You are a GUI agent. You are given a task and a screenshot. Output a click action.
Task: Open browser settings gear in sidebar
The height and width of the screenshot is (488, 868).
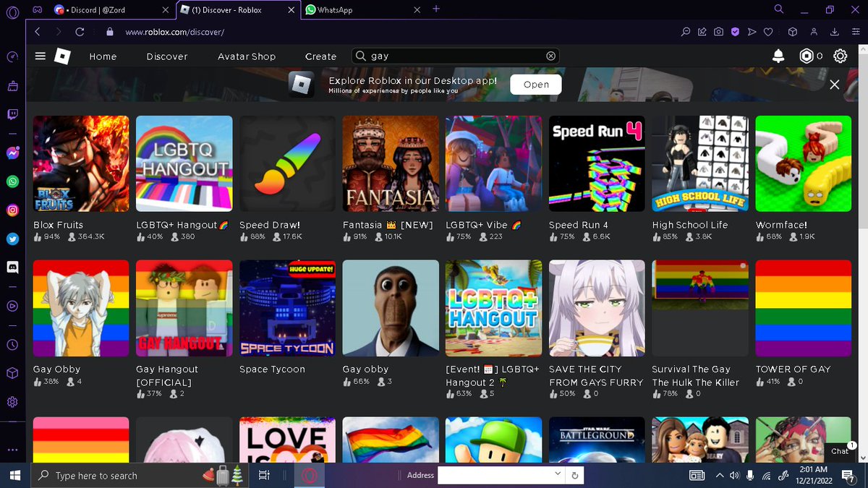(x=12, y=402)
